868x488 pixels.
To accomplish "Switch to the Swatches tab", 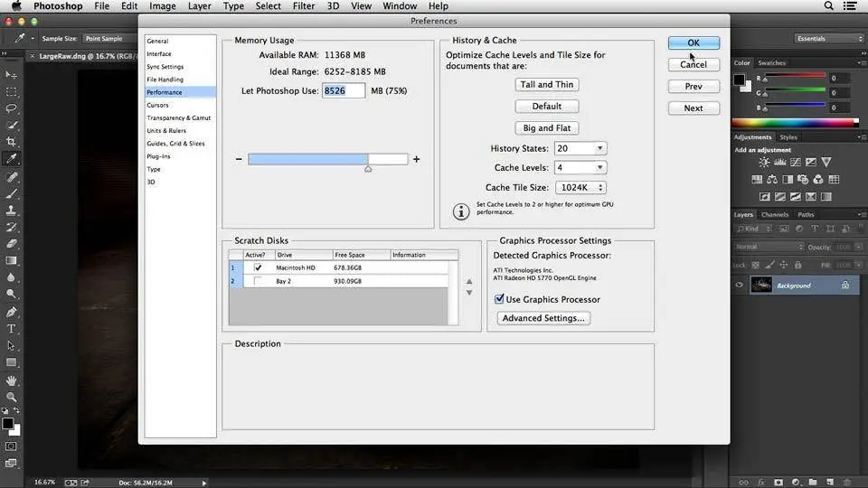I will coord(771,63).
